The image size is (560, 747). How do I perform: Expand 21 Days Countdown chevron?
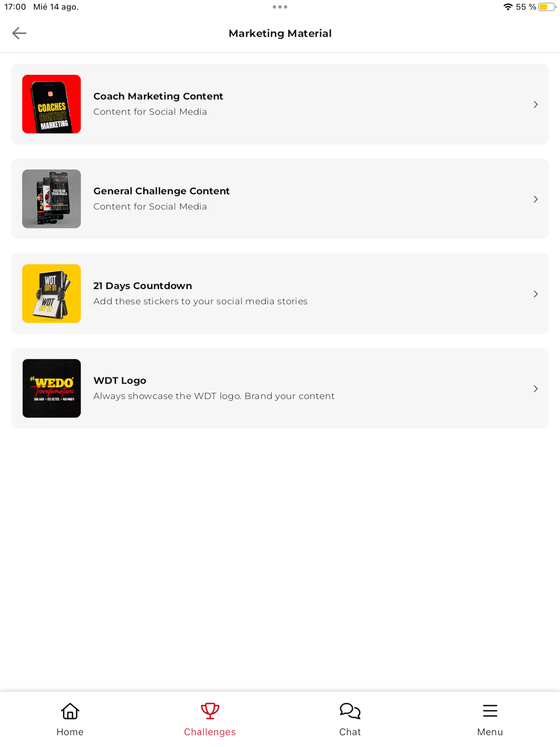click(x=536, y=294)
